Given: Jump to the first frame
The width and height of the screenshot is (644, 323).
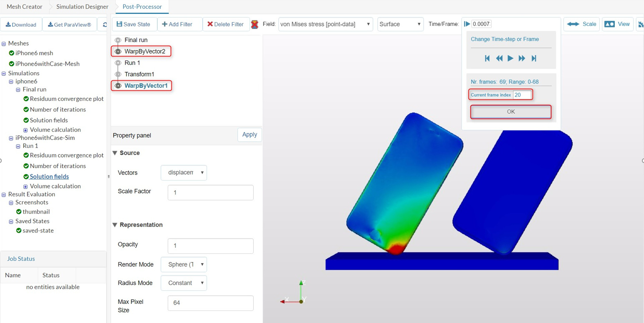Looking at the screenshot, I should (x=487, y=58).
